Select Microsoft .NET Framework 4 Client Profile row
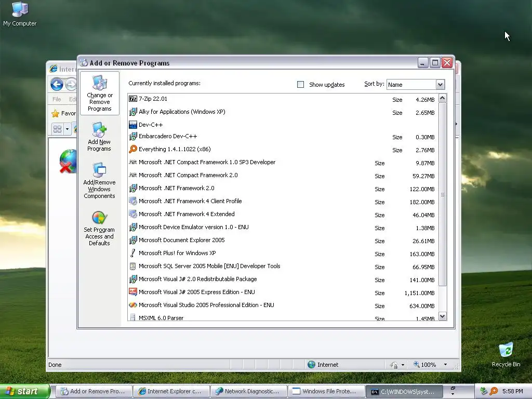The image size is (532, 399). [x=283, y=201]
